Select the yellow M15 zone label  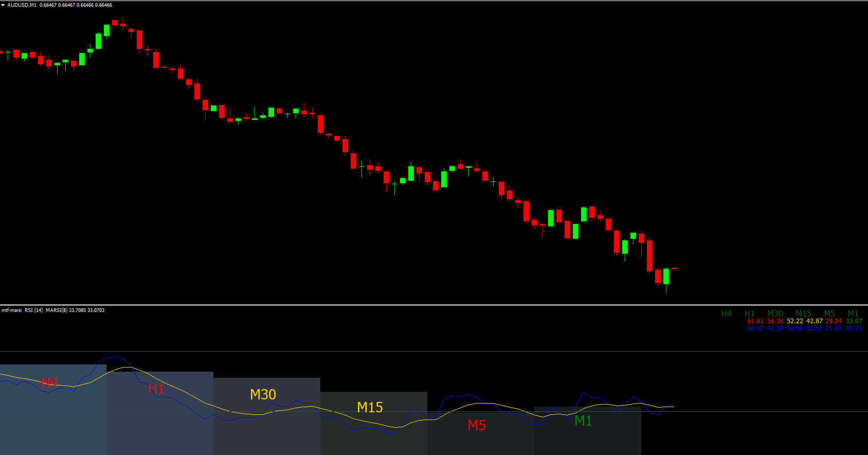click(x=370, y=407)
